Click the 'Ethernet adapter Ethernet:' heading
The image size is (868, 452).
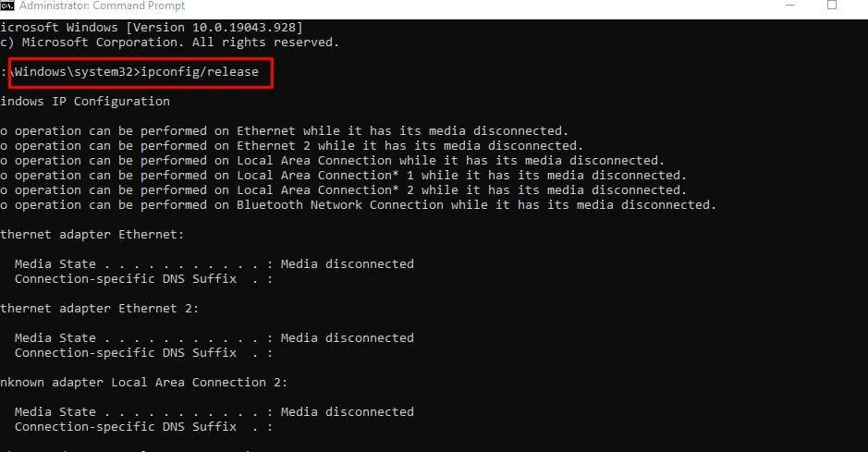click(x=92, y=235)
